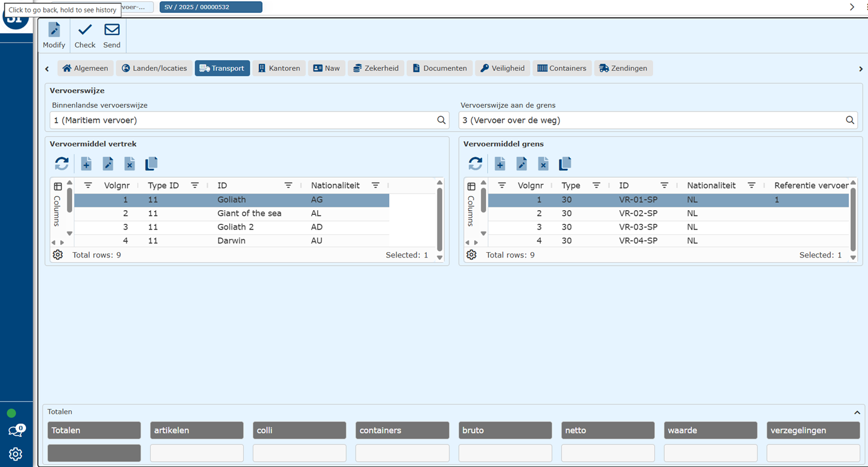Click the containers totals button

[x=402, y=430]
